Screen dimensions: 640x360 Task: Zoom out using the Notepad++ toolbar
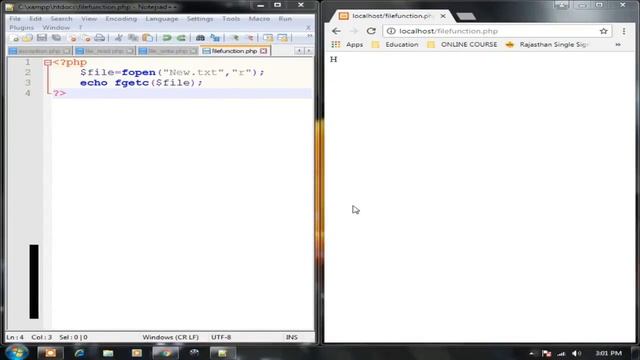tap(249, 38)
